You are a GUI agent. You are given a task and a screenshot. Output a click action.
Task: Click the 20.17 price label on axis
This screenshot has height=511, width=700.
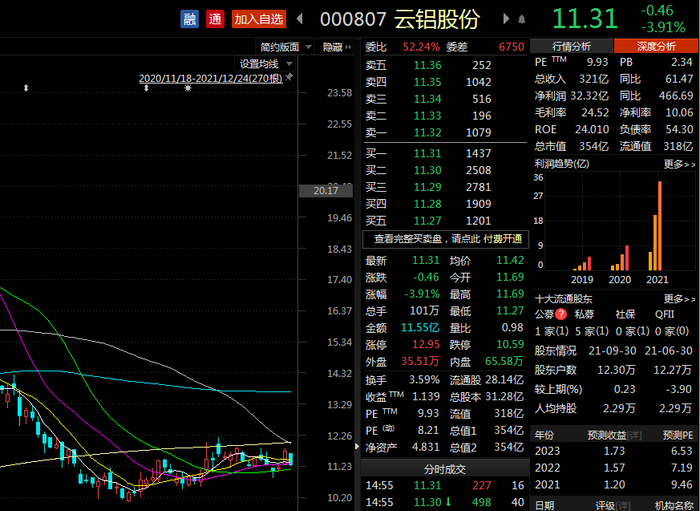[326, 191]
